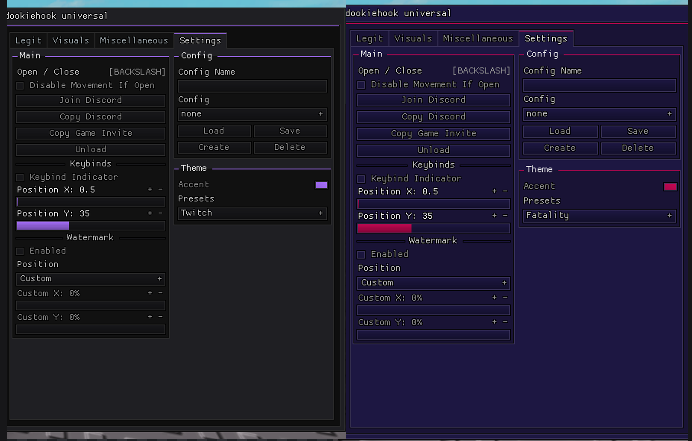Open Position dropdown 'Custom' in right window
This screenshot has height=441, width=692.
[433, 283]
